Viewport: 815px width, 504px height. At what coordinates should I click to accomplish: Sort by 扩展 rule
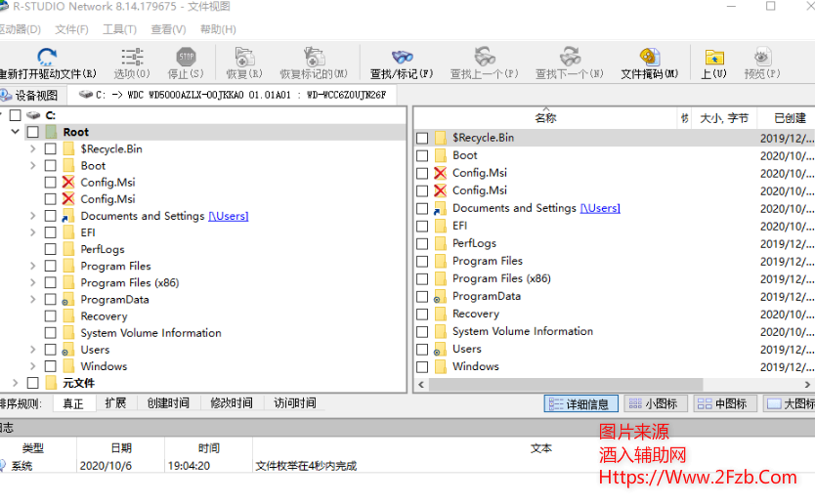click(x=115, y=403)
